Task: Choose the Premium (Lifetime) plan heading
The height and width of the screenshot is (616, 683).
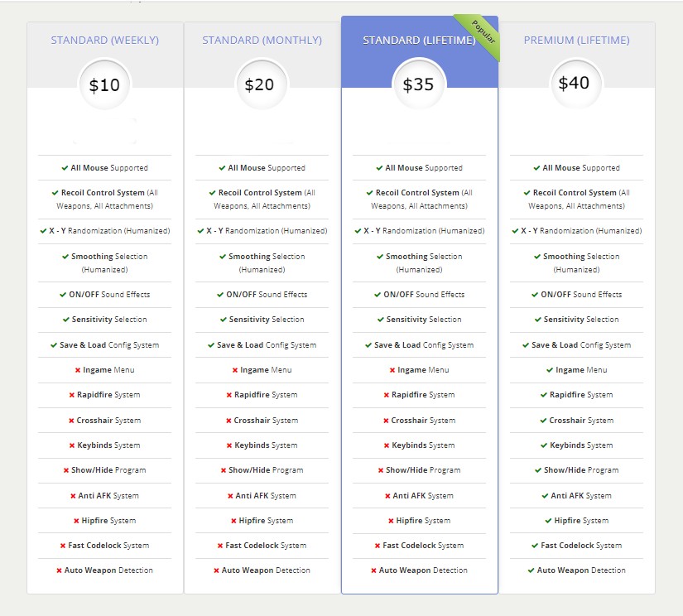Action: coord(577,40)
